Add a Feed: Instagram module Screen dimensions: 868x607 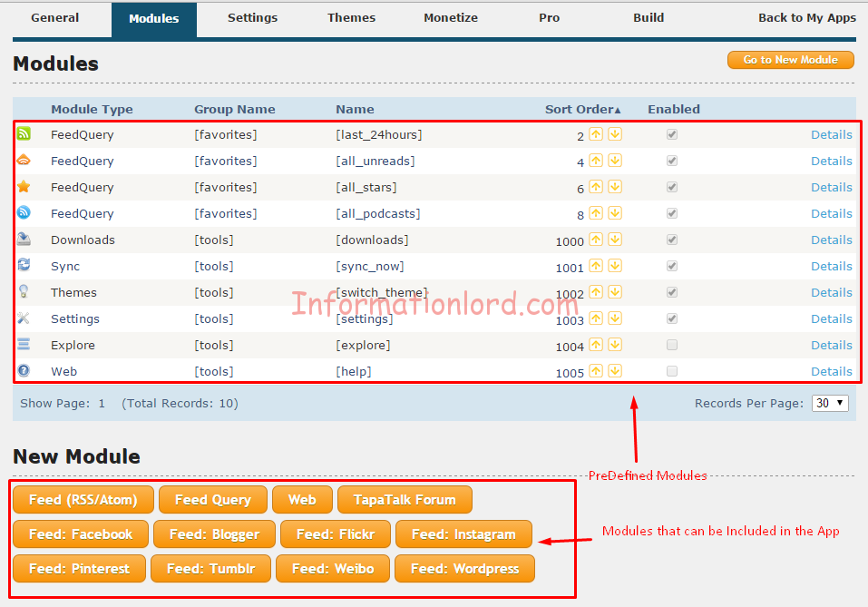(x=463, y=534)
